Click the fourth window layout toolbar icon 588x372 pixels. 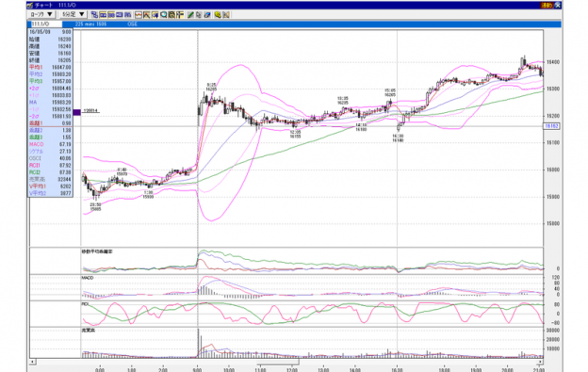coord(120,15)
